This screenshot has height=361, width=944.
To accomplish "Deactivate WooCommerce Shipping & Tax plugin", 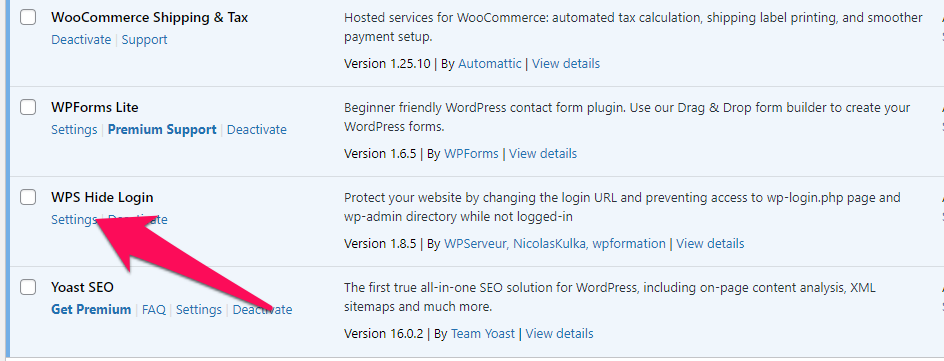I will pos(81,40).
